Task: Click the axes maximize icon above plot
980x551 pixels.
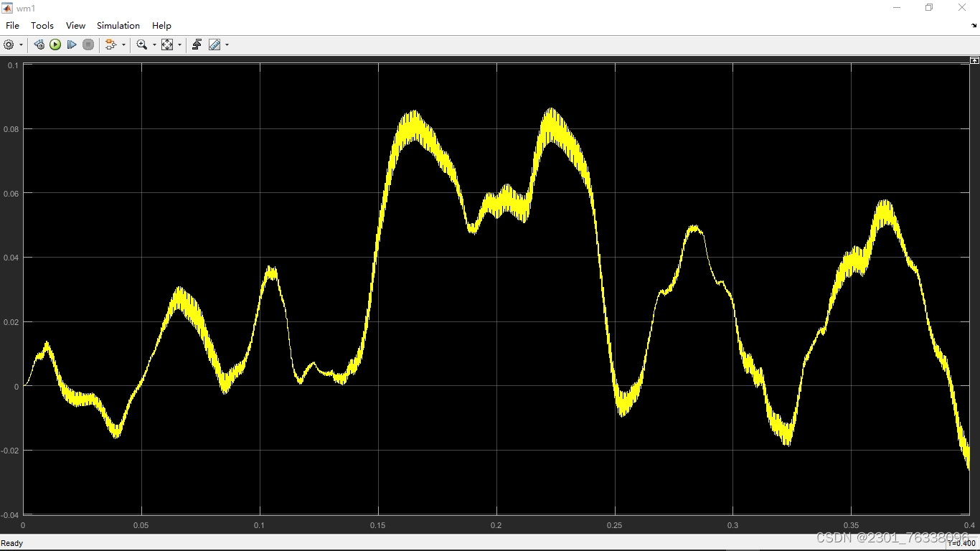Action: pyautogui.click(x=974, y=60)
